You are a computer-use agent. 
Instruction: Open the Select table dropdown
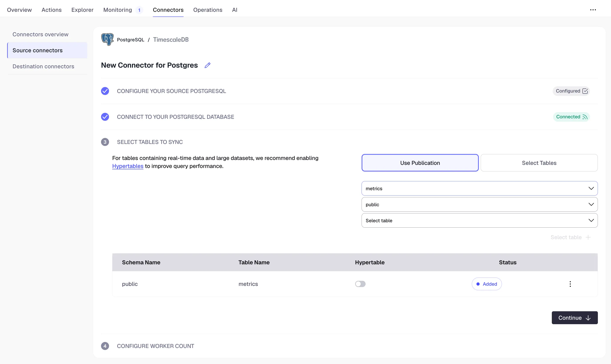tap(479, 220)
